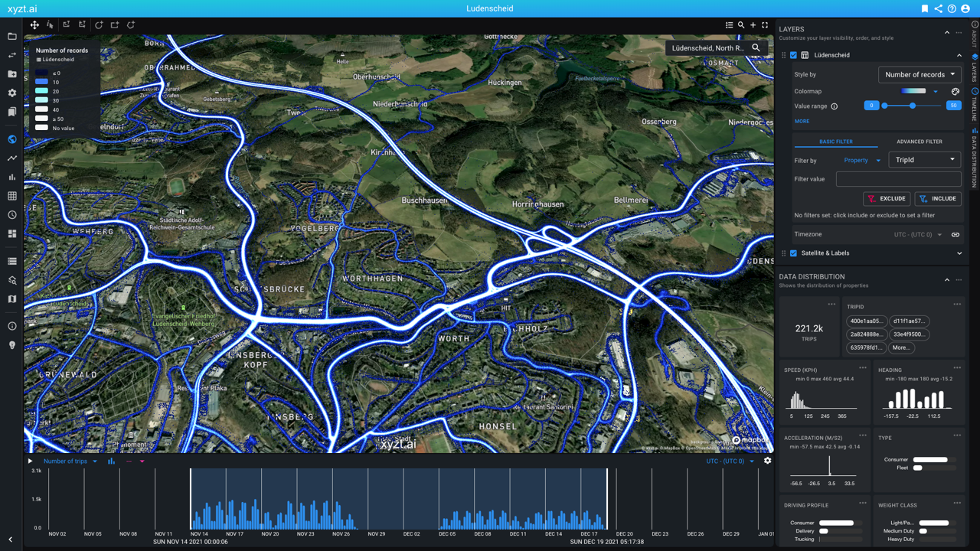Select the globe map view icon
This screenshot has height=551, width=980.
click(x=11, y=139)
